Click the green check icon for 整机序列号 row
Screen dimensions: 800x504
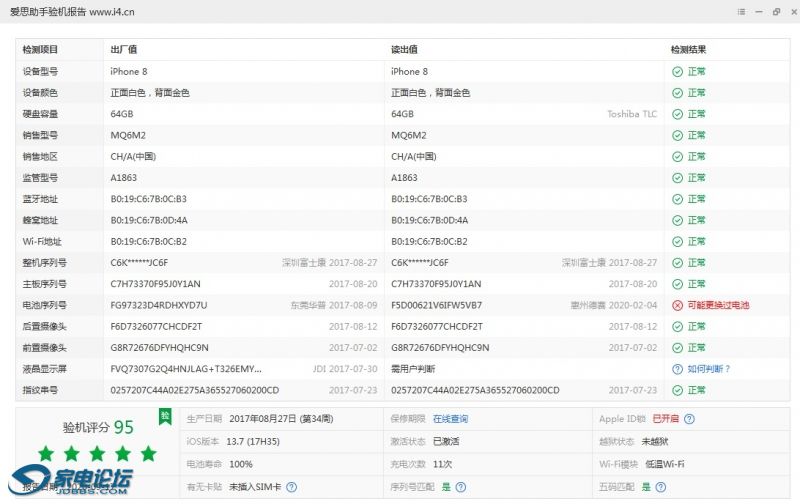(x=677, y=263)
